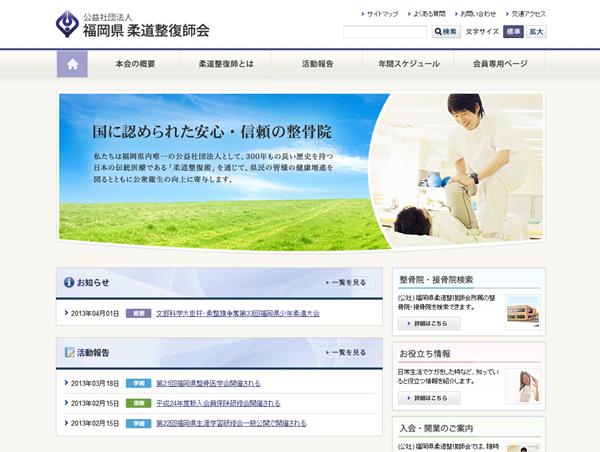This screenshot has height=452, width=600.
Task: Click the 福岡県 柔道整復師会 site title
Action: click(x=146, y=31)
